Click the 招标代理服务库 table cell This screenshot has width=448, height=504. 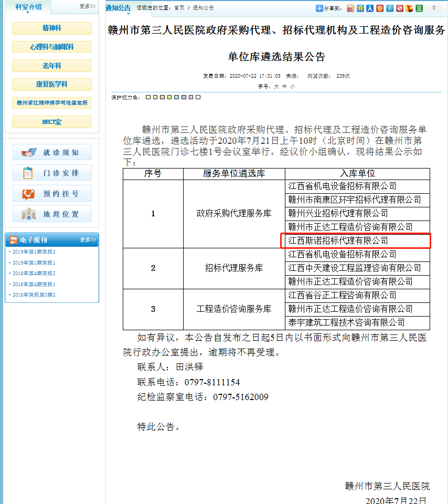pyautogui.click(x=234, y=268)
